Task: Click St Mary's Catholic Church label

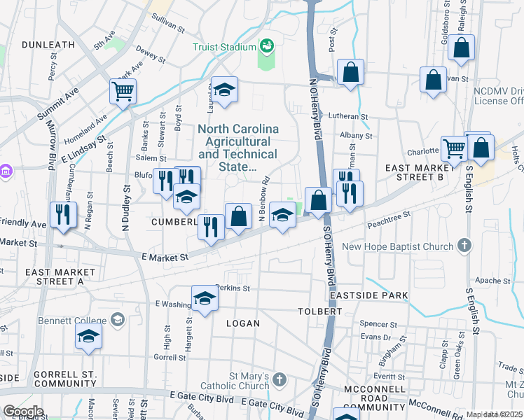Action: 235,381
